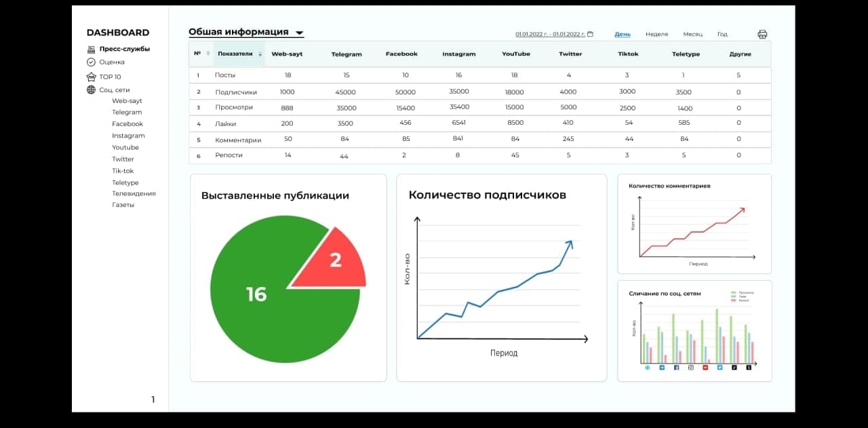Select the Facebook icon in the bar chart axis

point(676,367)
